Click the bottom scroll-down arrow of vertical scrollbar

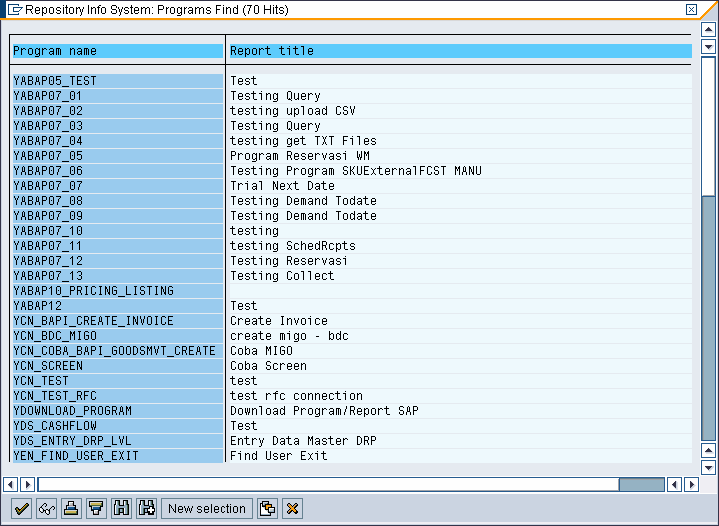coord(708,468)
